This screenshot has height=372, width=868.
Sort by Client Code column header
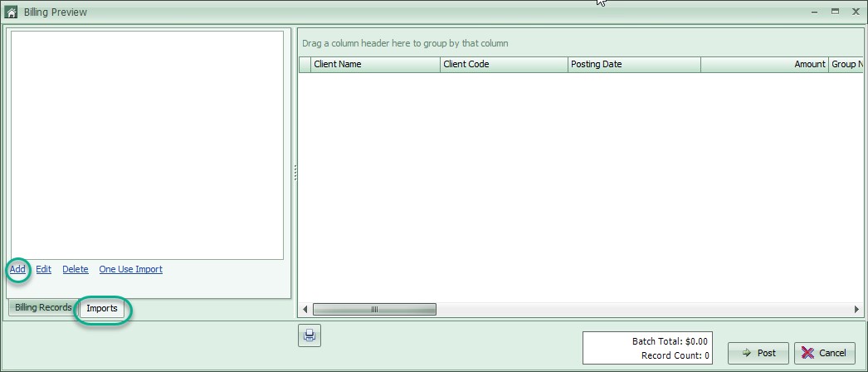pos(504,64)
